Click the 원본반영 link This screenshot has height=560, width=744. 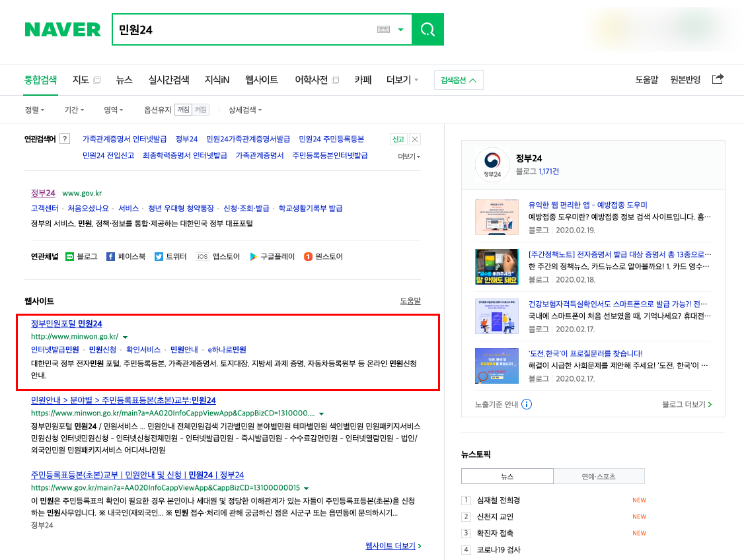click(x=685, y=80)
